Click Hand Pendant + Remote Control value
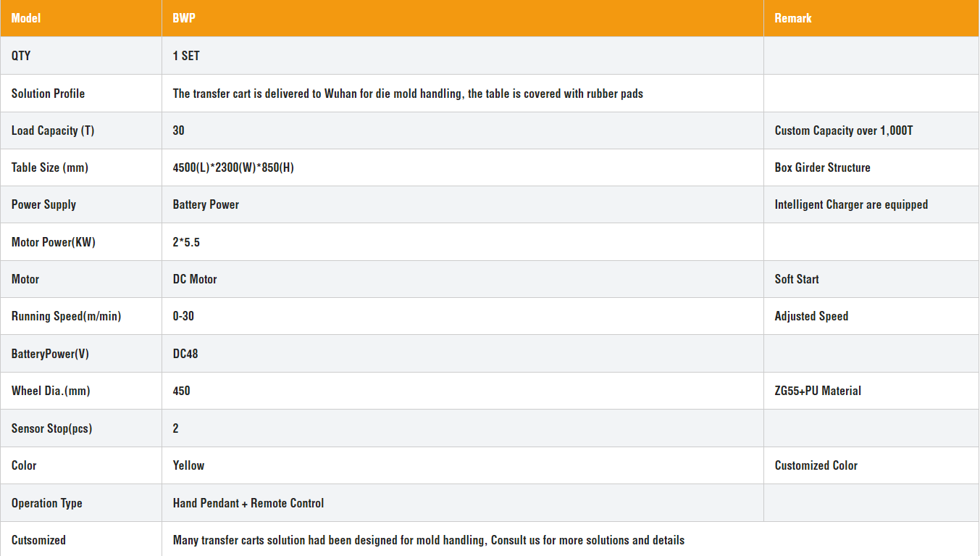This screenshot has height=556, width=980. point(248,503)
